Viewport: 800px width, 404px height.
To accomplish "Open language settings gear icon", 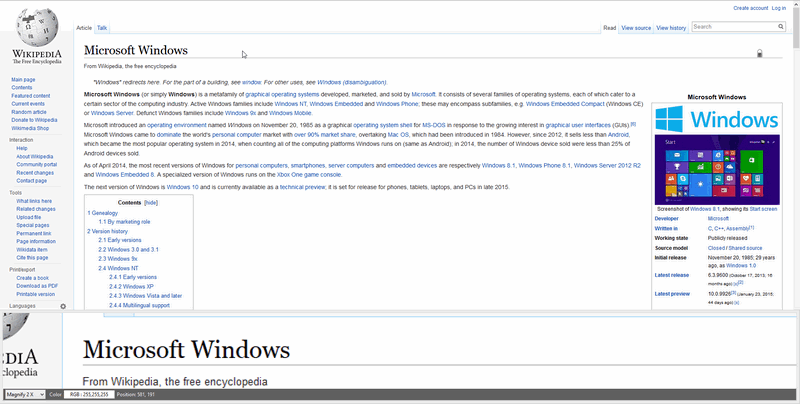I will point(63,306).
